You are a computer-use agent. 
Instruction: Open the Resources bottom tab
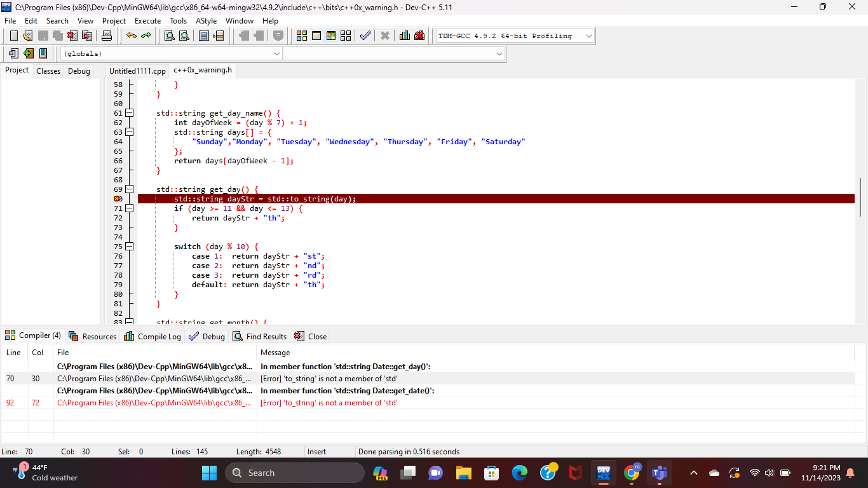(x=93, y=336)
